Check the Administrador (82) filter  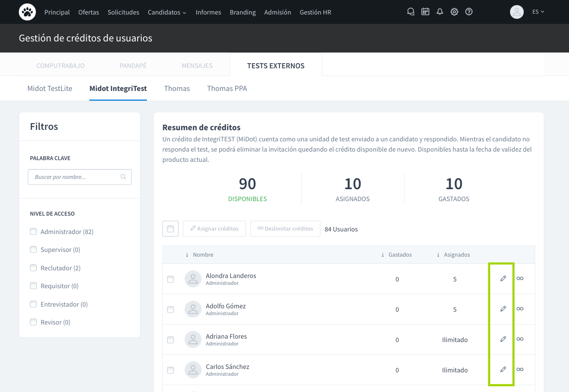33,231
